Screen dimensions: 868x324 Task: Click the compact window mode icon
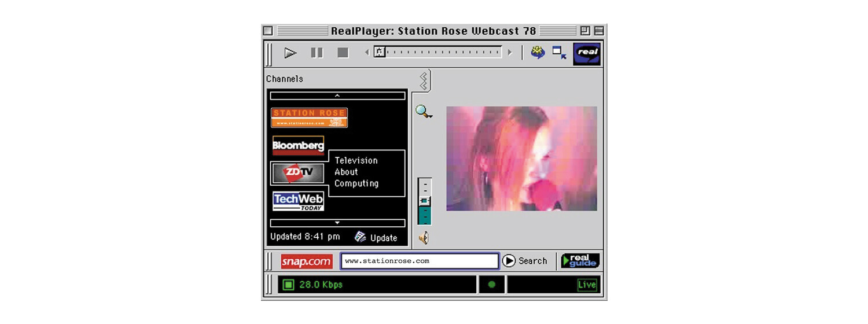point(559,53)
